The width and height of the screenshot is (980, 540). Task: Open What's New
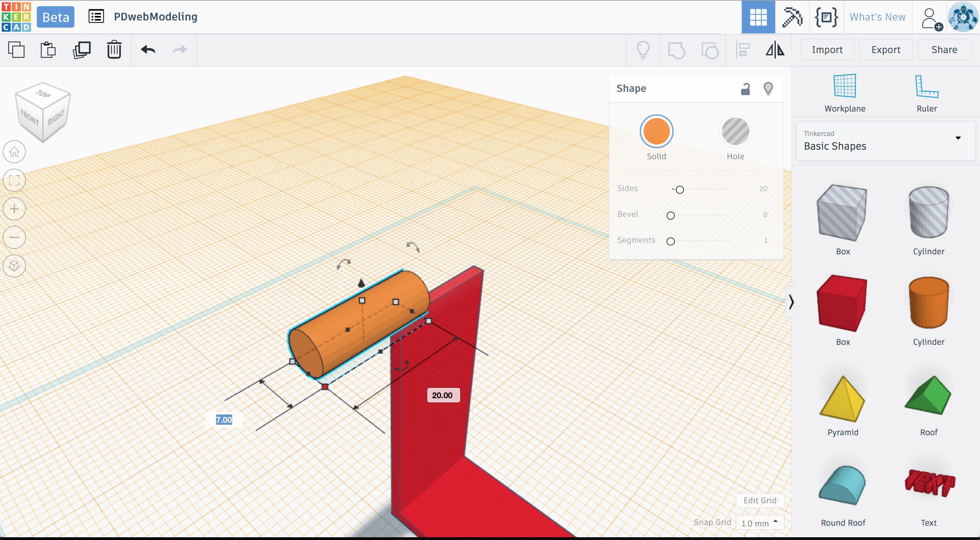[877, 17]
